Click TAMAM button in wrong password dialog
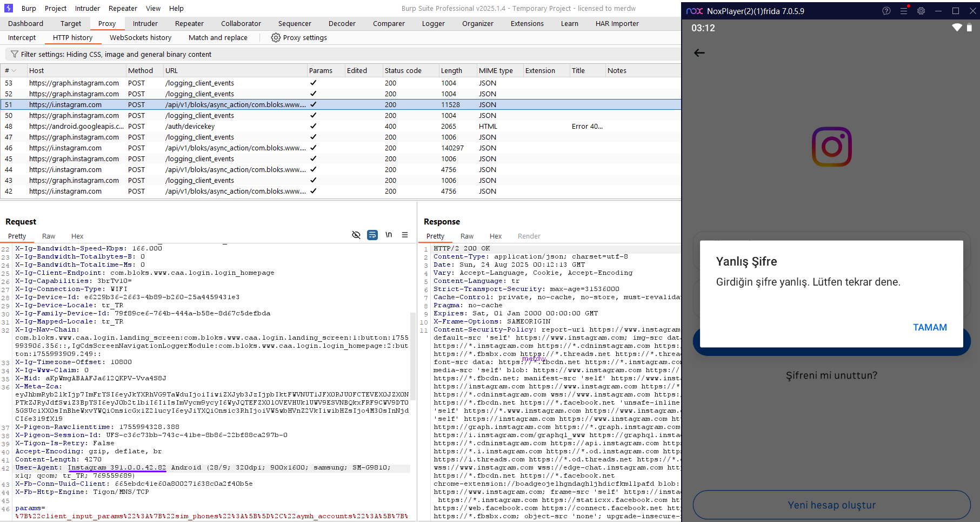 pos(930,327)
